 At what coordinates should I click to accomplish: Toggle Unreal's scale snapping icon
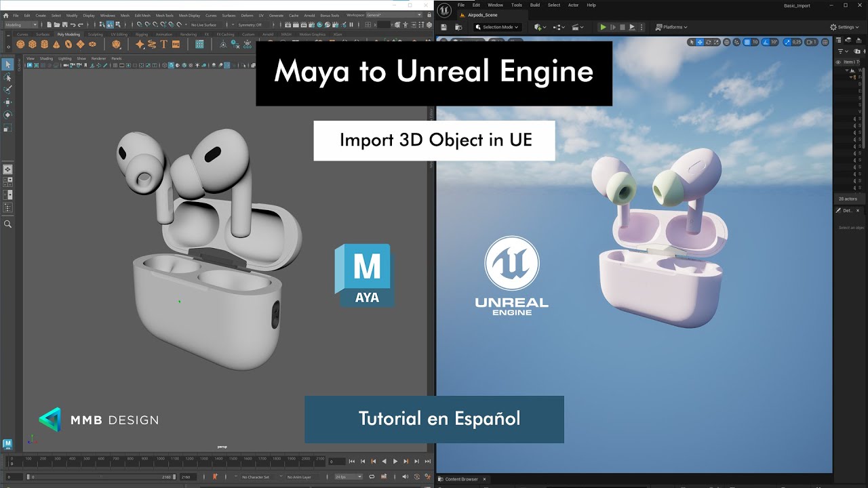(x=788, y=42)
